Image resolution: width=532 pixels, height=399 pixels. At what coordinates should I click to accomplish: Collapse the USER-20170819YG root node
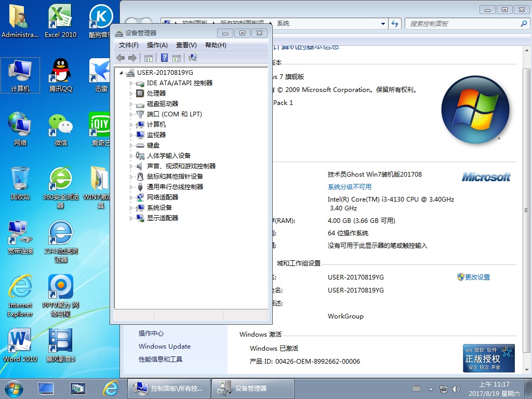121,73
